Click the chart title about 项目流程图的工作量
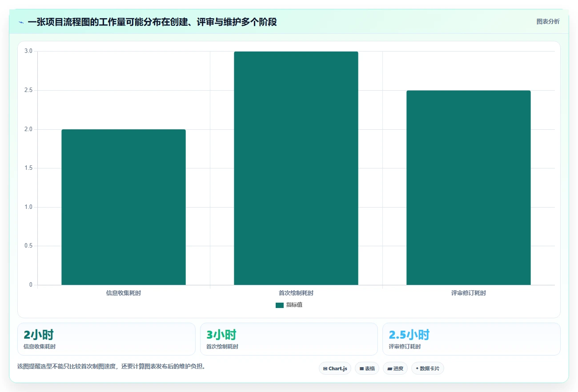The height and width of the screenshot is (392, 578). pyautogui.click(x=152, y=22)
